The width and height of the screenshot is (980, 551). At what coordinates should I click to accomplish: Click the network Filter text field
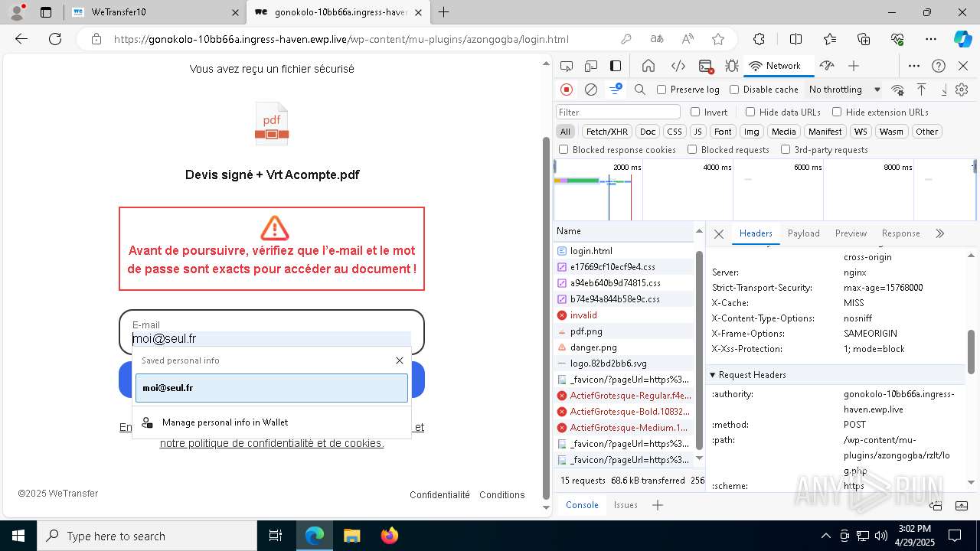[618, 112]
